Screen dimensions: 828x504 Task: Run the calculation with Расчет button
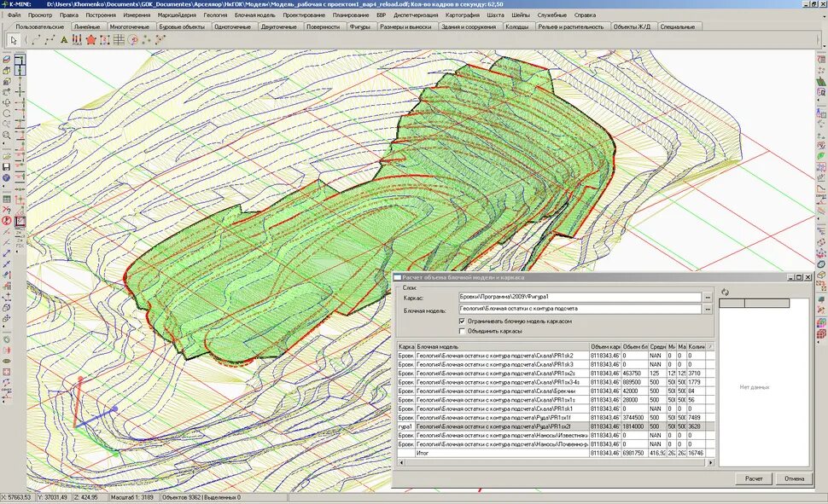pos(754,478)
